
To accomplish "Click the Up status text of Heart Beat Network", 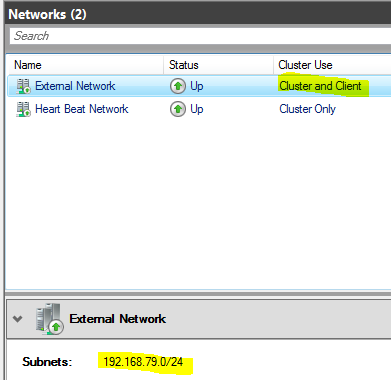I will (197, 109).
